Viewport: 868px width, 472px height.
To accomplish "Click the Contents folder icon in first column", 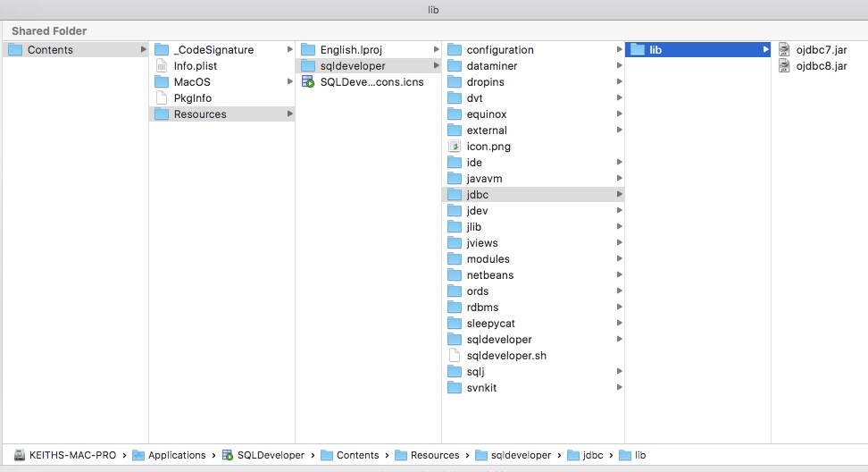I will point(15,50).
